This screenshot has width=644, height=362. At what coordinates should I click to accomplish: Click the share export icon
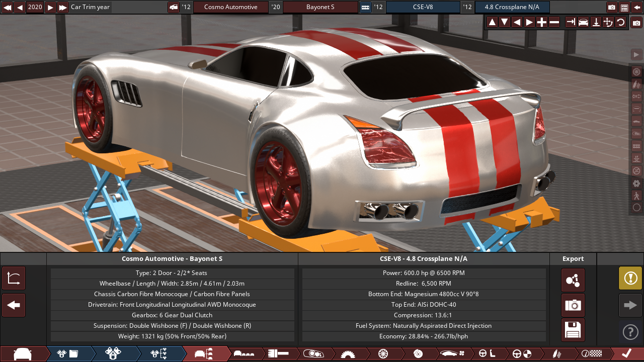click(573, 280)
